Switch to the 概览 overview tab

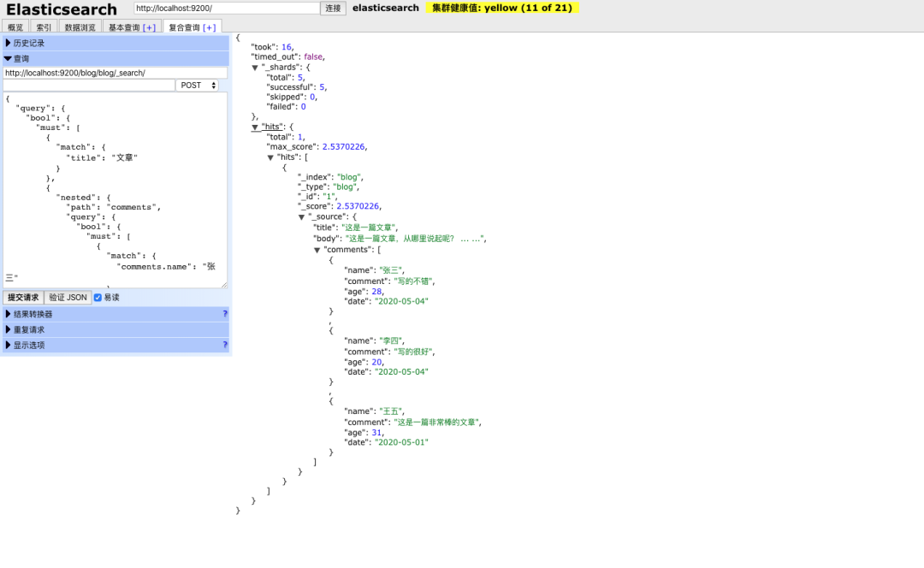click(15, 27)
